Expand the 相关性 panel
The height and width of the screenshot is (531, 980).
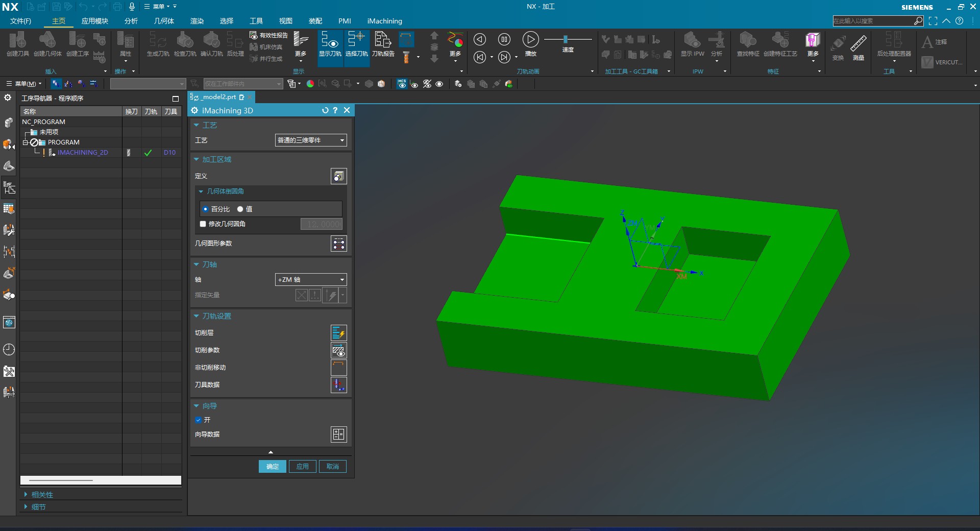click(26, 495)
